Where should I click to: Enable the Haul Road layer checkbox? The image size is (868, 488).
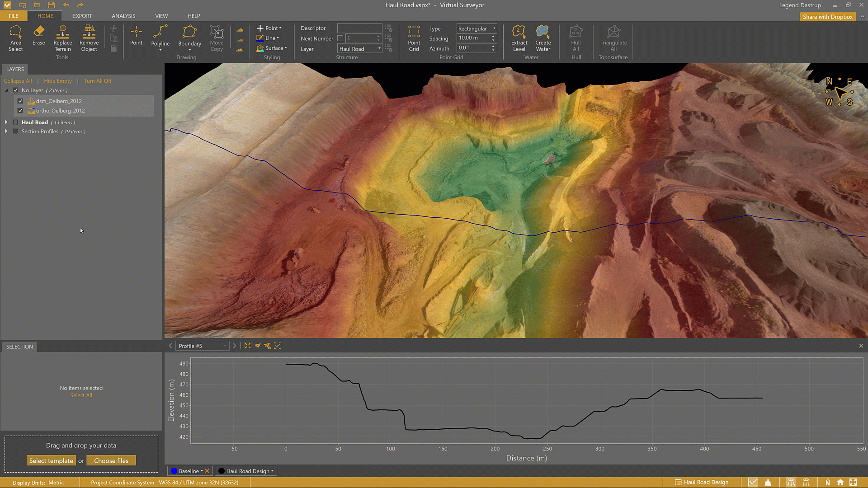[x=16, y=122]
